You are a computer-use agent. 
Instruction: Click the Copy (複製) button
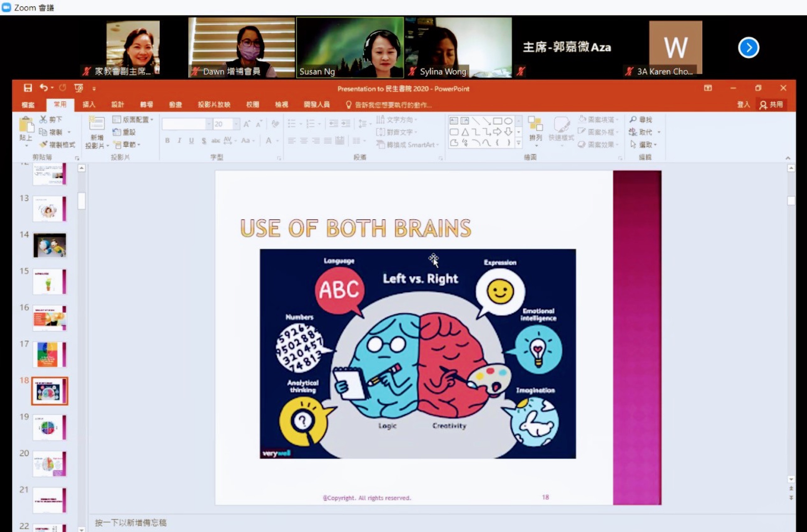tap(50, 132)
